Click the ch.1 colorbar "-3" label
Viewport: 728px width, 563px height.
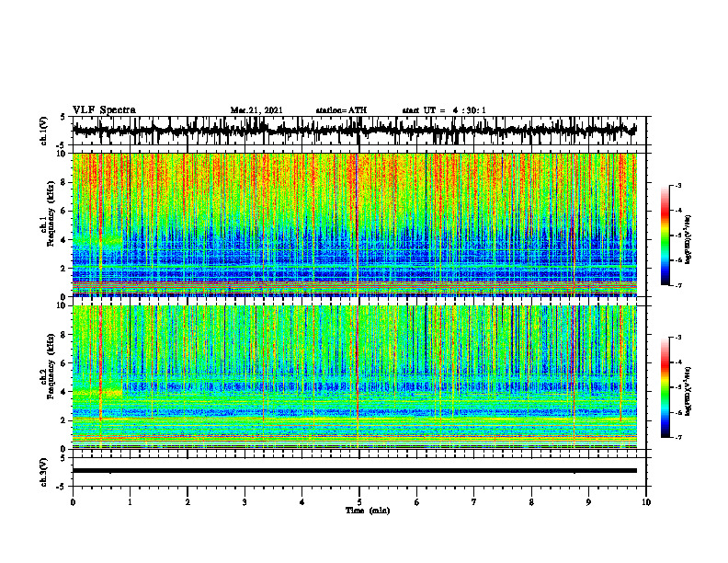coord(678,186)
